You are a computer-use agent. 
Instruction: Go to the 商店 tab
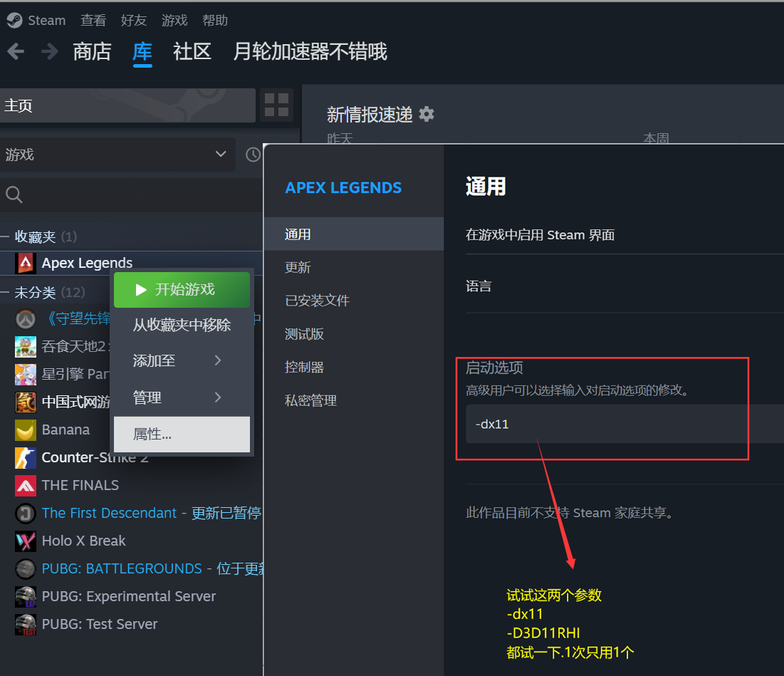click(92, 51)
